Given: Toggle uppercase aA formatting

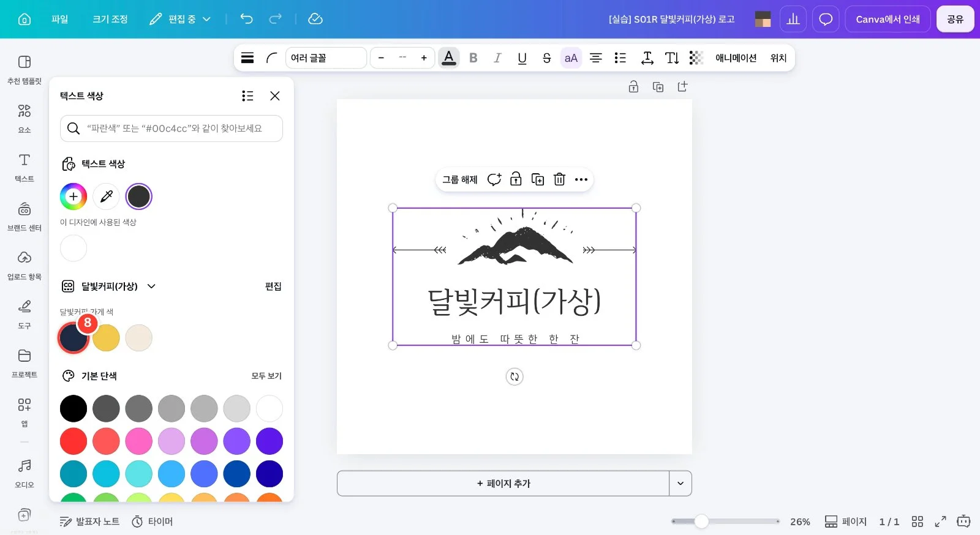Looking at the screenshot, I should (571, 58).
